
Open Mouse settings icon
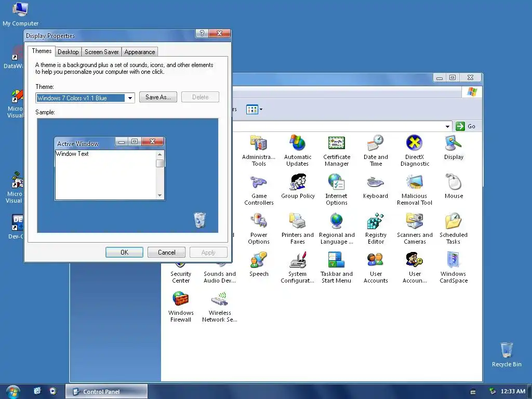454,187
